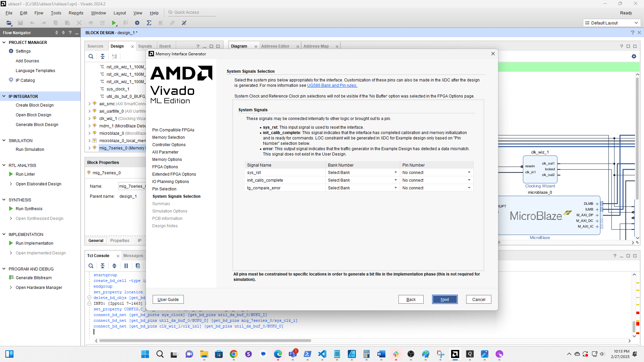Image resolution: width=644 pixels, height=362 pixels.
Task: Click collapse all icon in Tcl Console
Action: coord(103,266)
